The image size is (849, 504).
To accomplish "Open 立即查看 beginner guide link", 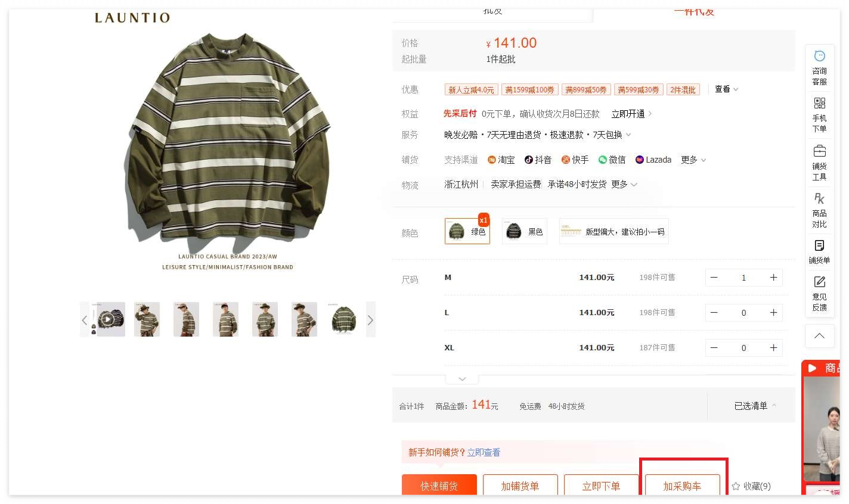I will point(484,452).
